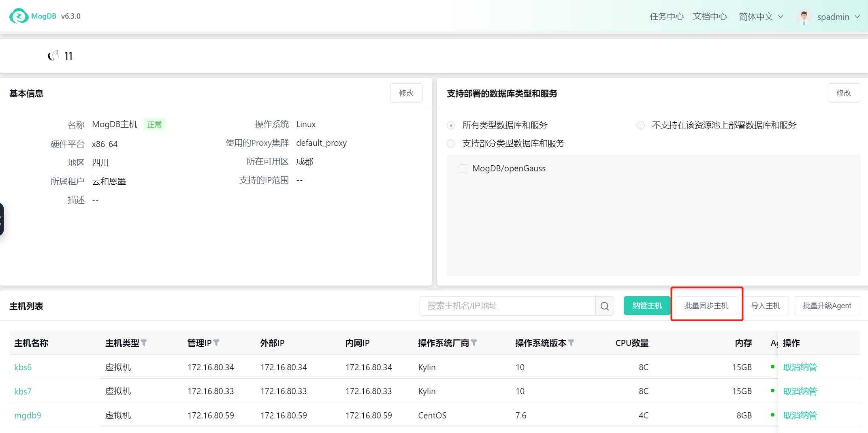This screenshot has width=868, height=433.
Task: Click the 正常 status tag
Action: point(154,124)
